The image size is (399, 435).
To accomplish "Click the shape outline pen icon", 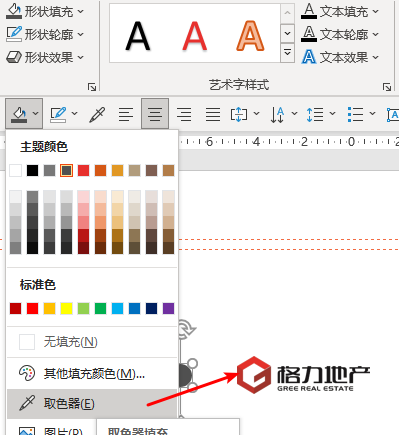I will pyautogui.click(x=58, y=114).
